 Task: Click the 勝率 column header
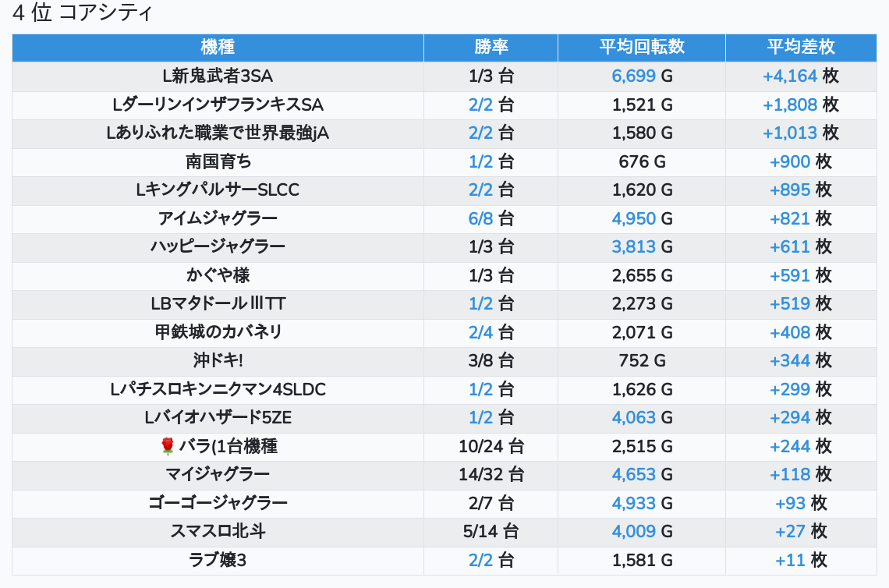tap(491, 47)
